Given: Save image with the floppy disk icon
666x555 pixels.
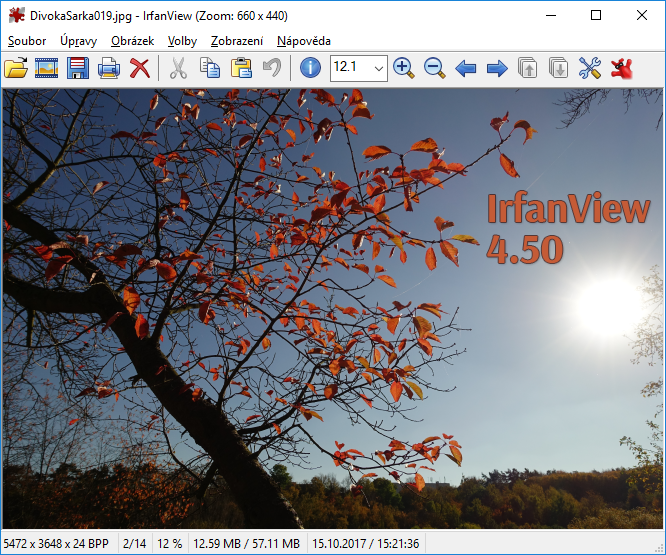Looking at the screenshot, I should coord(78,68).
